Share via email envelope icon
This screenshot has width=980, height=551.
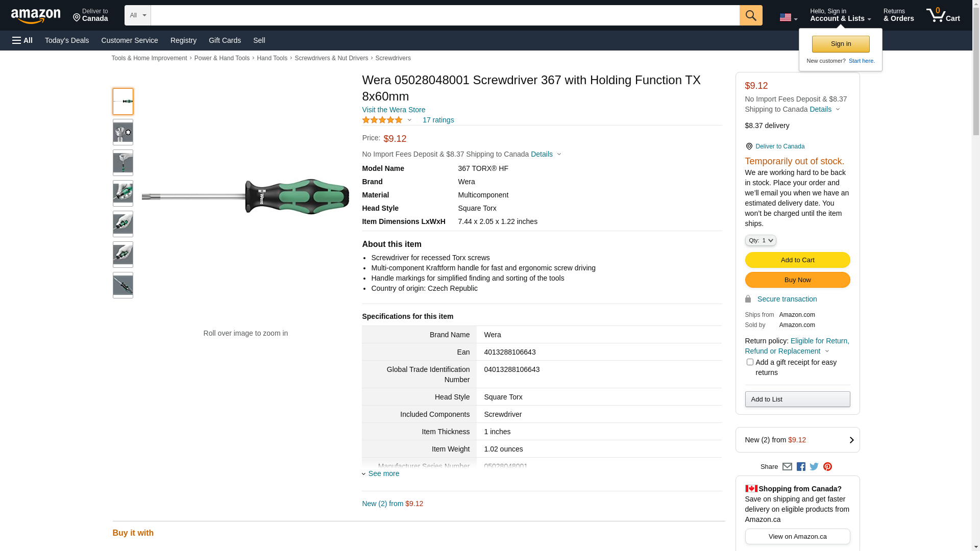787,467
